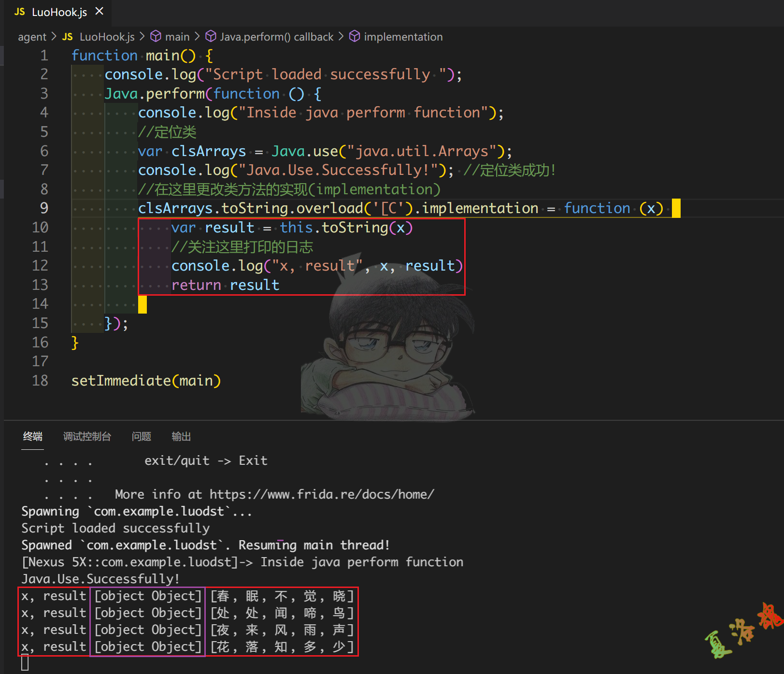Activate the LuoHook.js editor tab
Screen dimensions: 784x674
click(59, 12)
